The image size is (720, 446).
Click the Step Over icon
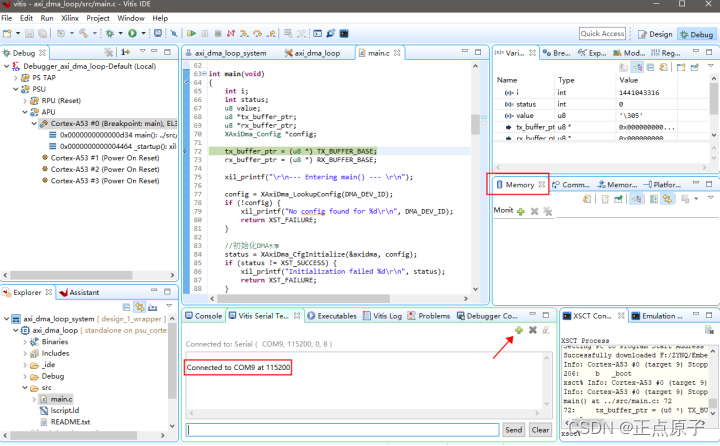tap(258, 34)
